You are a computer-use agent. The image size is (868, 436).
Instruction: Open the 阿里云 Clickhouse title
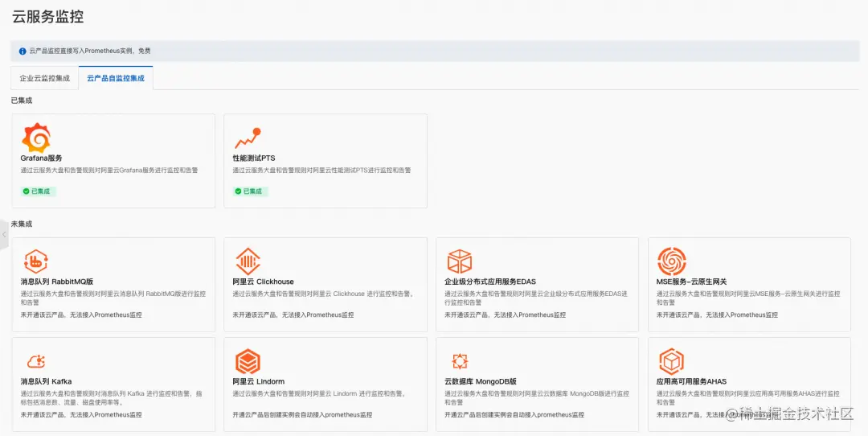(263, 282)
